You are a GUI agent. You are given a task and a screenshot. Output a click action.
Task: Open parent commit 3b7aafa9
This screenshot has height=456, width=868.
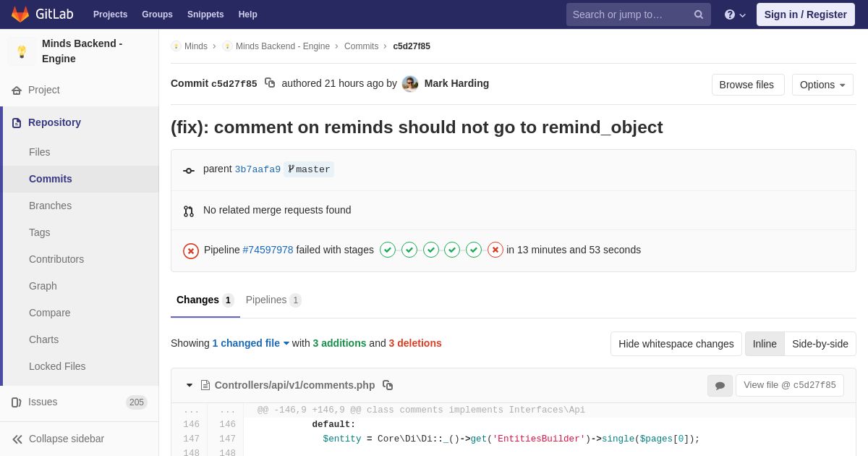point(258,169)
